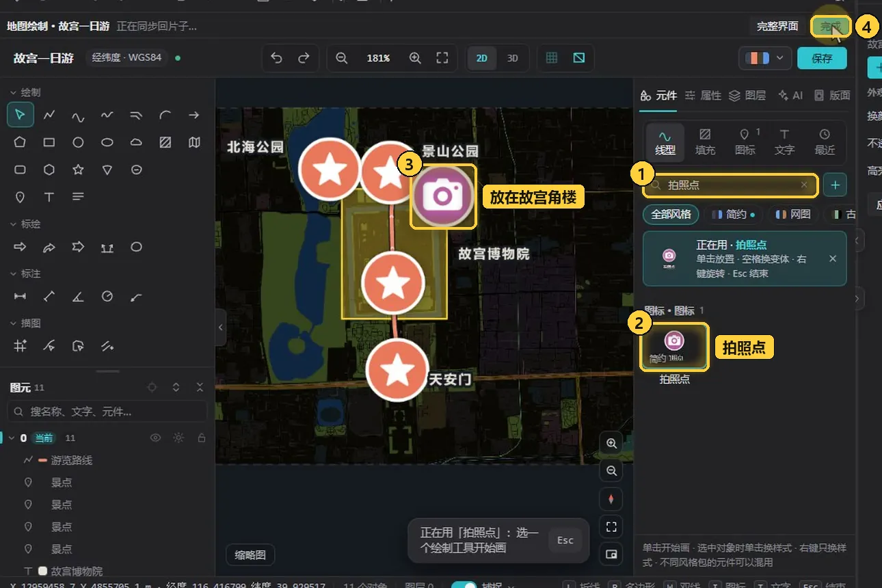Viewport: 882px width, 588px height.
Task: Select the distance dimension annotation tool
Action: tap(21, 296)
